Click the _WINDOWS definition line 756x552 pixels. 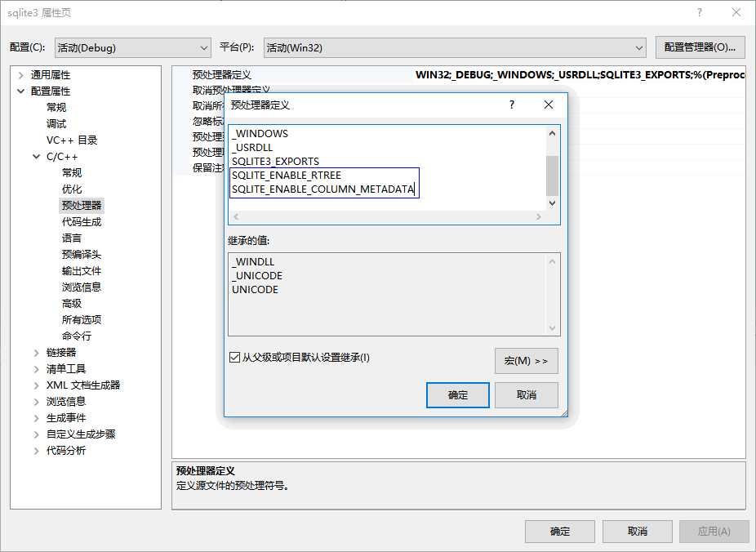[260, 133]
